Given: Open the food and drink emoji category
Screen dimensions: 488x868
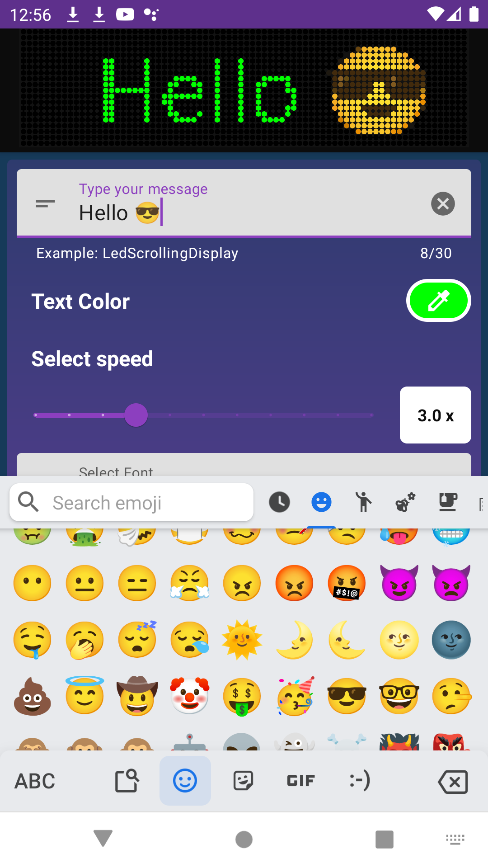Looking at the screenshot, I should pos(448,502).
